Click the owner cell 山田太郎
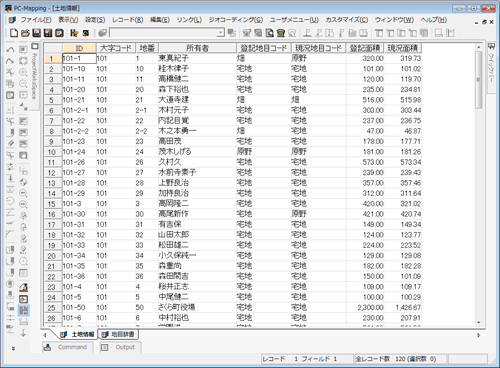 [x=197, y=235]
